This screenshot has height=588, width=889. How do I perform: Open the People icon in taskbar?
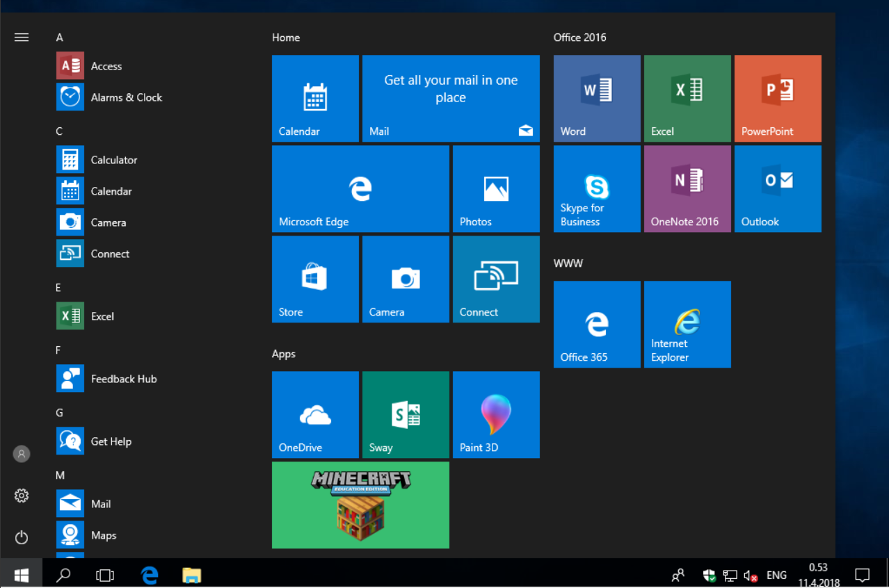pos(678,575)
